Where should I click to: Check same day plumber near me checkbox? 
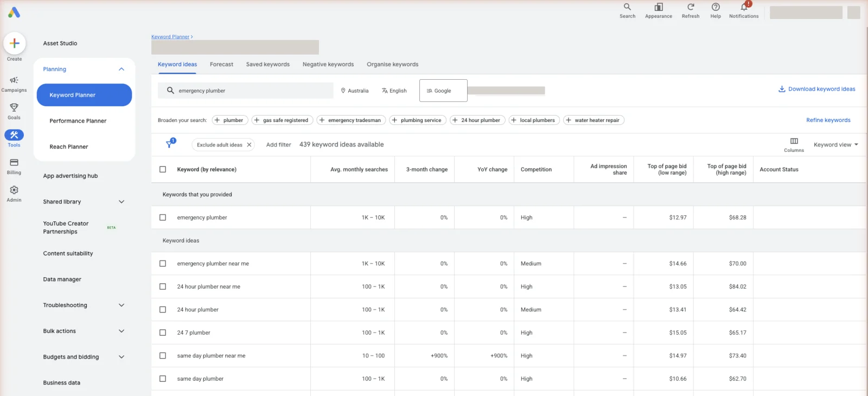pyautogui.click(x=163, y=356)
